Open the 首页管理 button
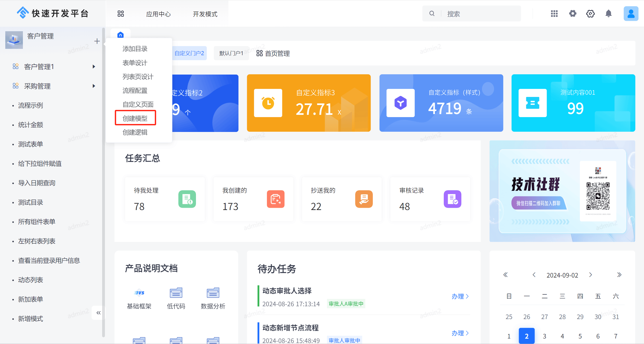This screenshot has height=344, width=644. click(273, 53)
